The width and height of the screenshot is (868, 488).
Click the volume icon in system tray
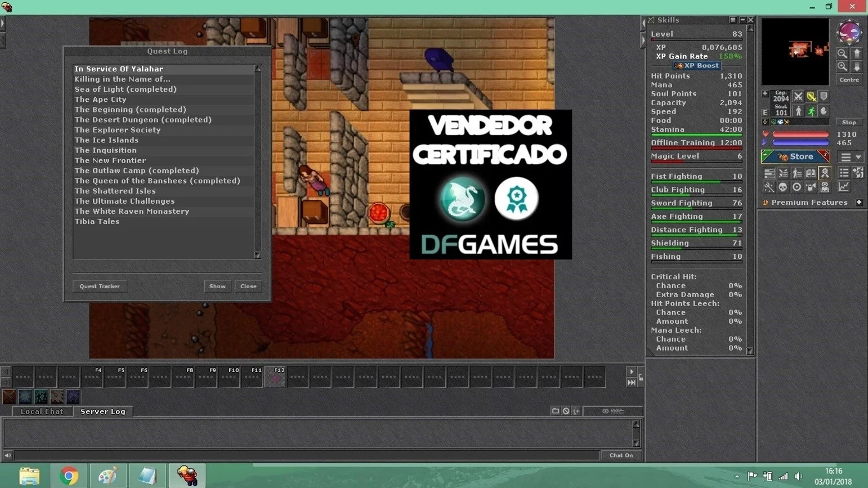coord(799,476)
